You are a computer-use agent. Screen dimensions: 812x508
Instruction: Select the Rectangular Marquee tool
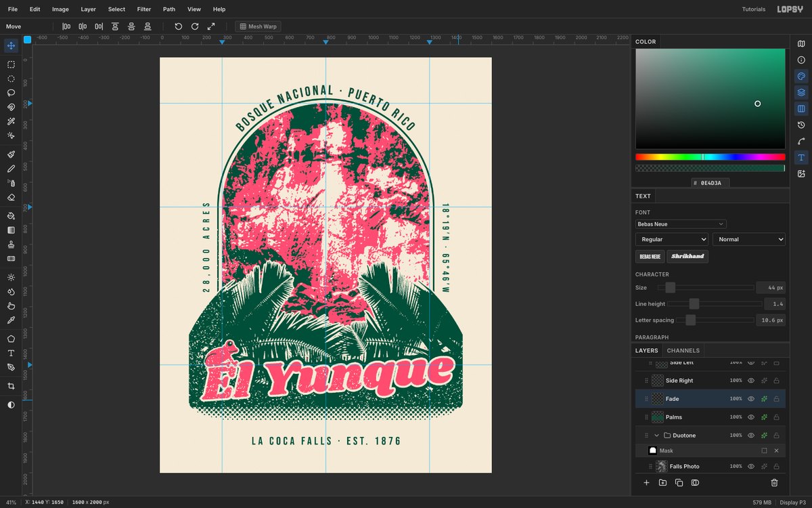[11, 64]
